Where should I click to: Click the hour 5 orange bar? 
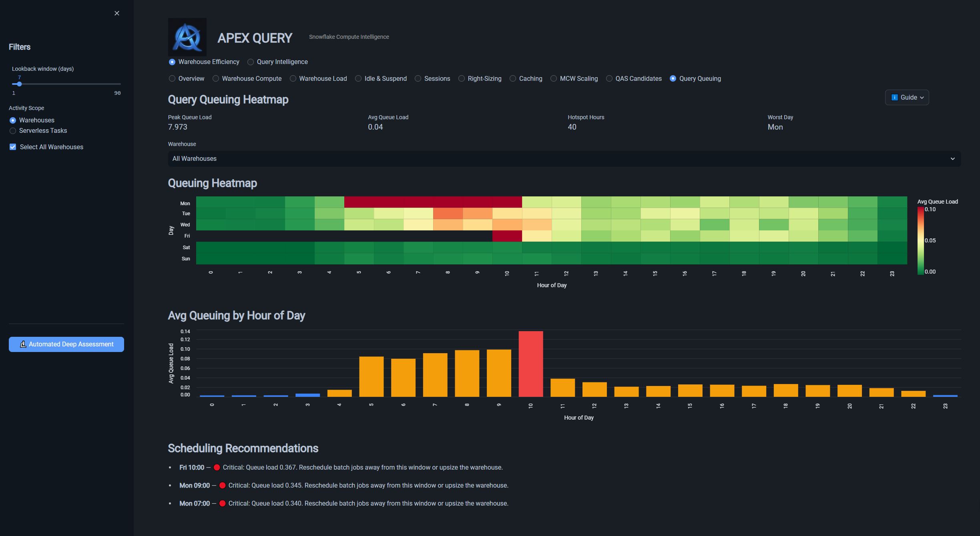(x=372, y=376)
